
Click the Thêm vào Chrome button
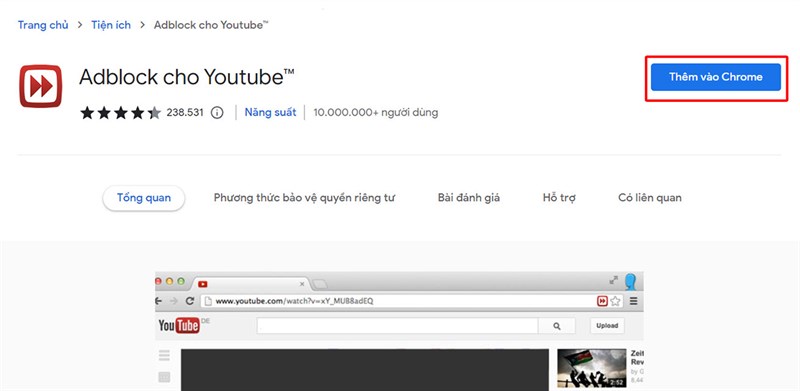(x=716, y=77)
